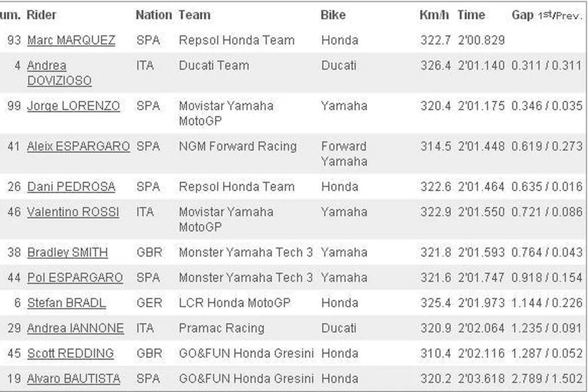
Task: Click the Km/h column header
Action: pos(434,15)
